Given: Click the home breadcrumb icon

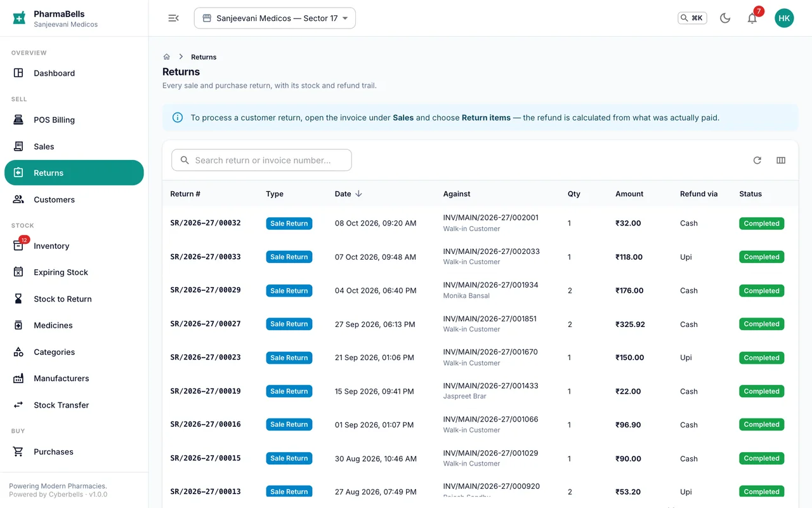Looking at the screenshot, I should click(x=167, y=57).
